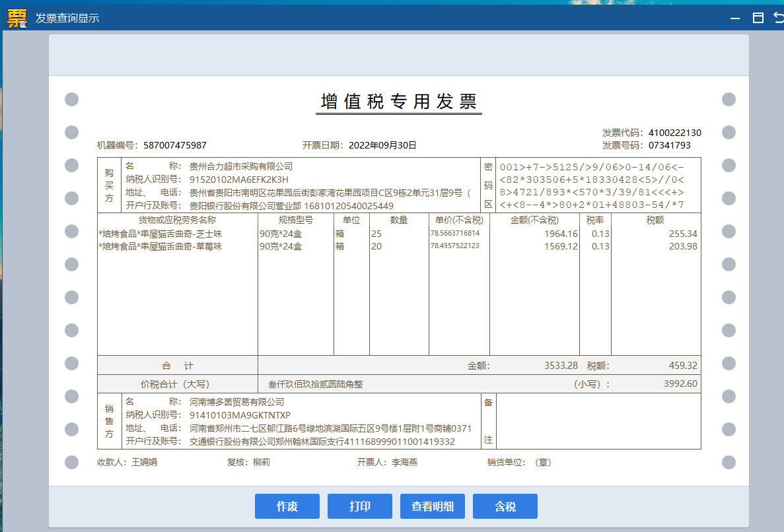Click the total amount 3992.60
Screen dimensions: 784x532
point(680,383)
